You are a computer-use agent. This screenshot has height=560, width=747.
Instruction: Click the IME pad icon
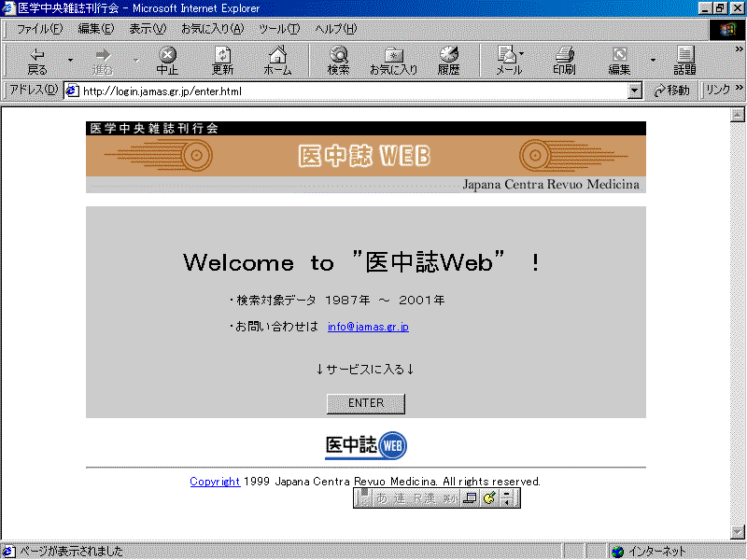coord(471,498)
